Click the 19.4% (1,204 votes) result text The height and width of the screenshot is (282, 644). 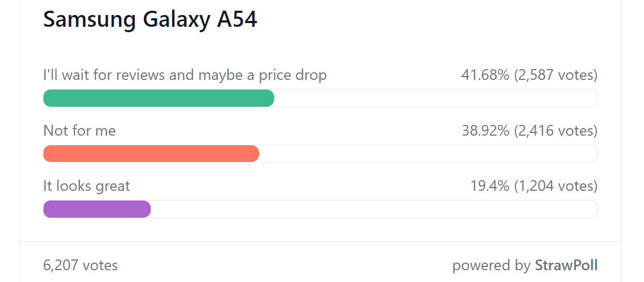[x=534, y=186]
